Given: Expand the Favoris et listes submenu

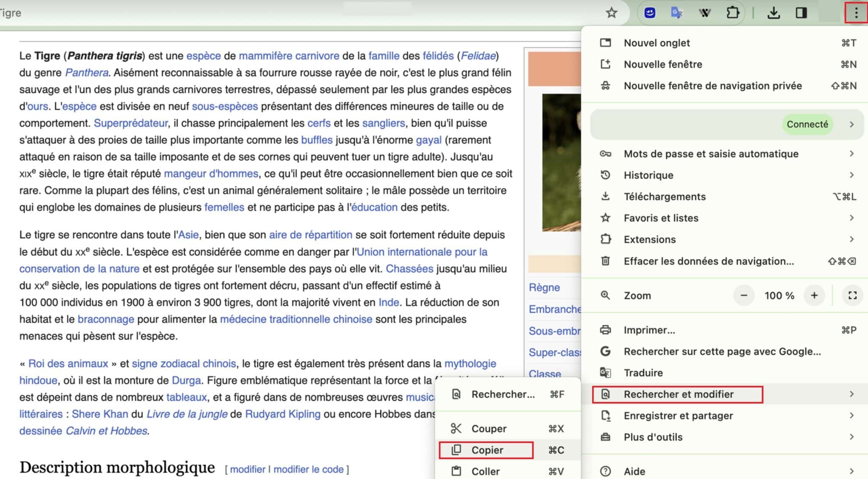Looking at the screenshot, I should (853, 218).
